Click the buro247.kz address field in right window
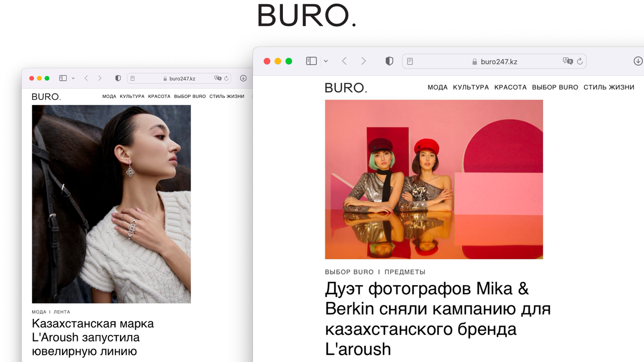Viewport: 644px width, 362px height. pyautogui.click(x=494, y=61)
